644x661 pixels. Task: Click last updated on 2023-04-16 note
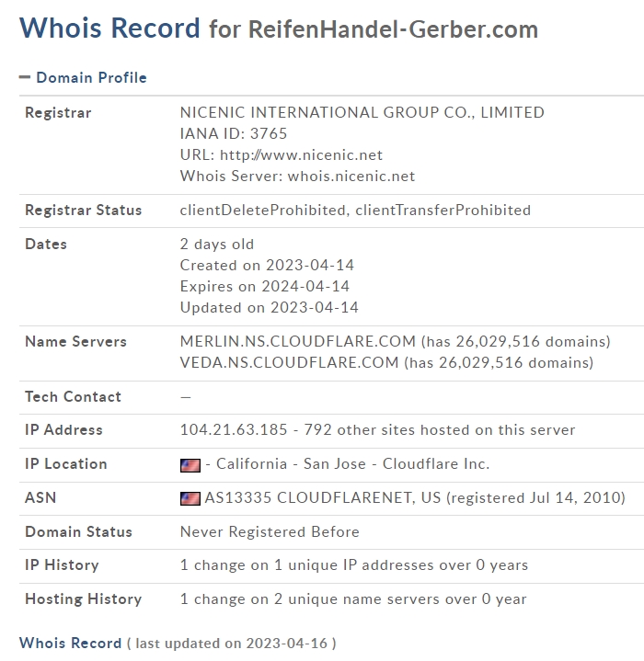tap(232, 644)
